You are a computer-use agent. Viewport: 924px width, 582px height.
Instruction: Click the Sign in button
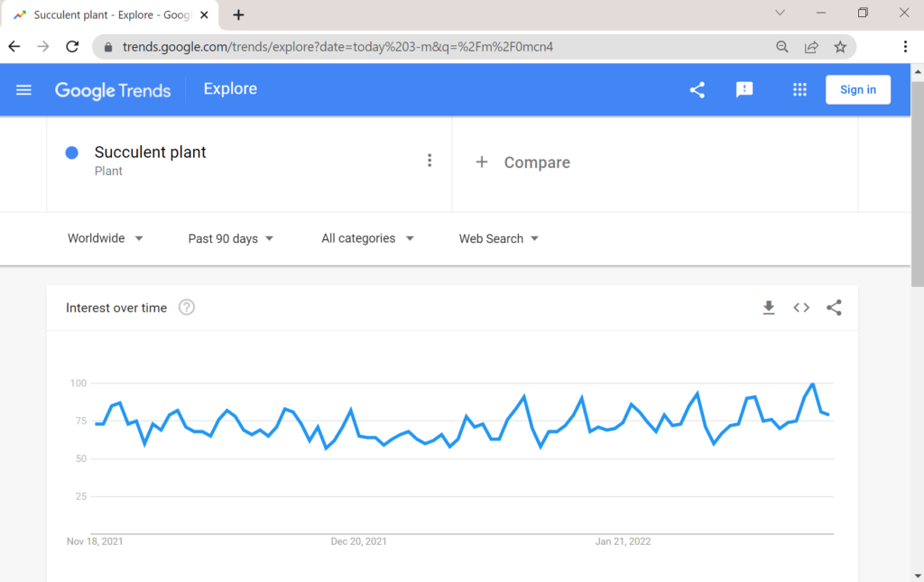coord(858,89)
